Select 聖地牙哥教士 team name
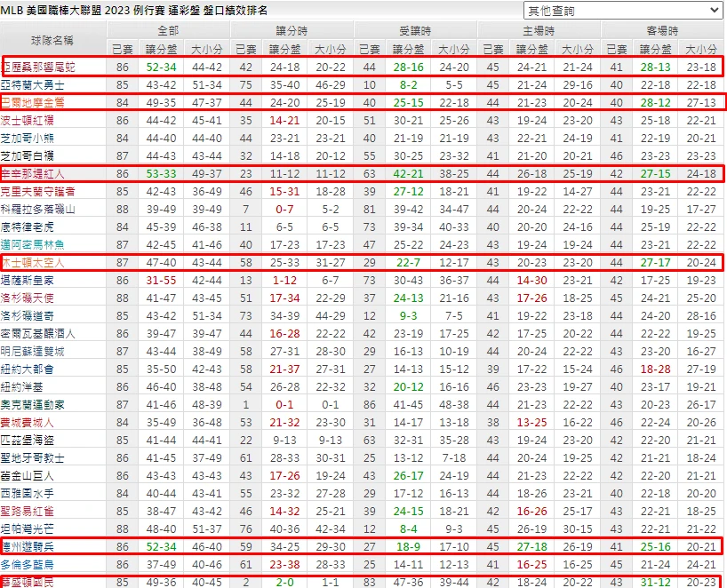The height and width of the screenshot is (588, 727). [x=33, y=458]
